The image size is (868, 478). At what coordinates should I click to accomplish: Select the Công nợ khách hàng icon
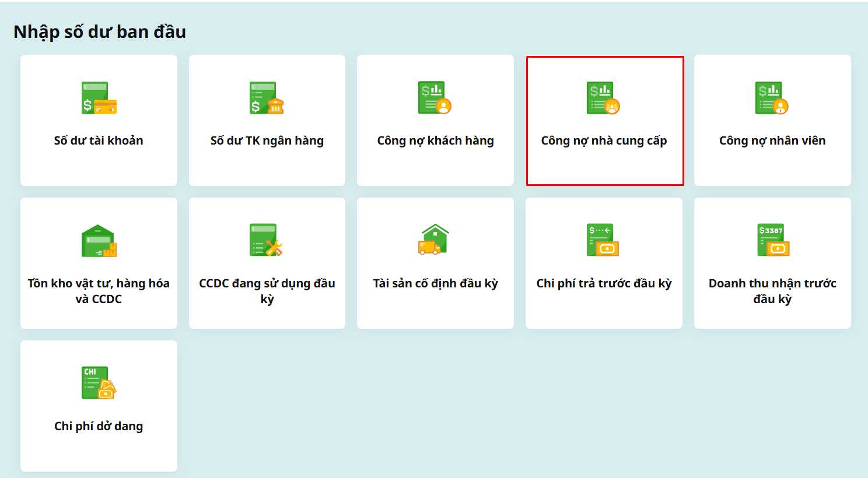(x=435, y=98)
